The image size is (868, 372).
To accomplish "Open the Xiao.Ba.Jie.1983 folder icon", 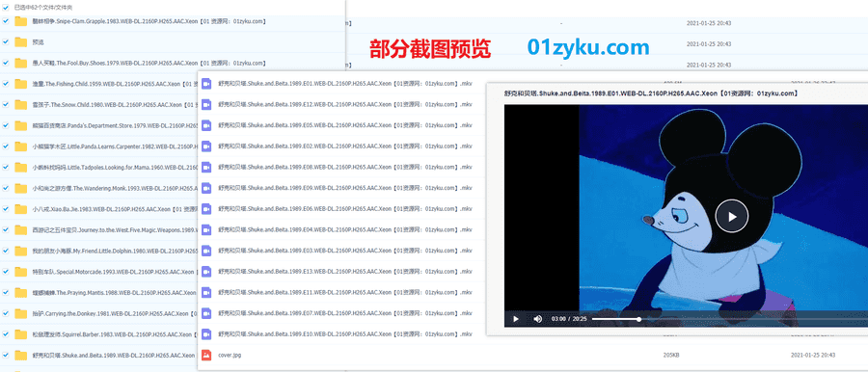I will tap(21, 209).
